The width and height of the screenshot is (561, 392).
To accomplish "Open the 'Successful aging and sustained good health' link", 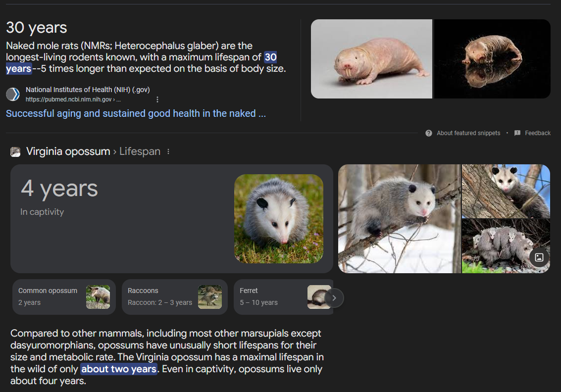I will tap(136, 113).
